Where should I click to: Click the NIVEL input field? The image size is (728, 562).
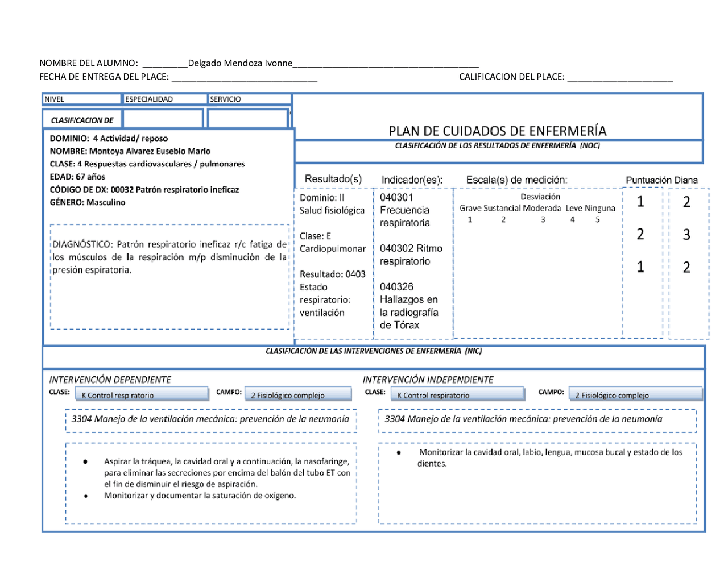(81, 98)
